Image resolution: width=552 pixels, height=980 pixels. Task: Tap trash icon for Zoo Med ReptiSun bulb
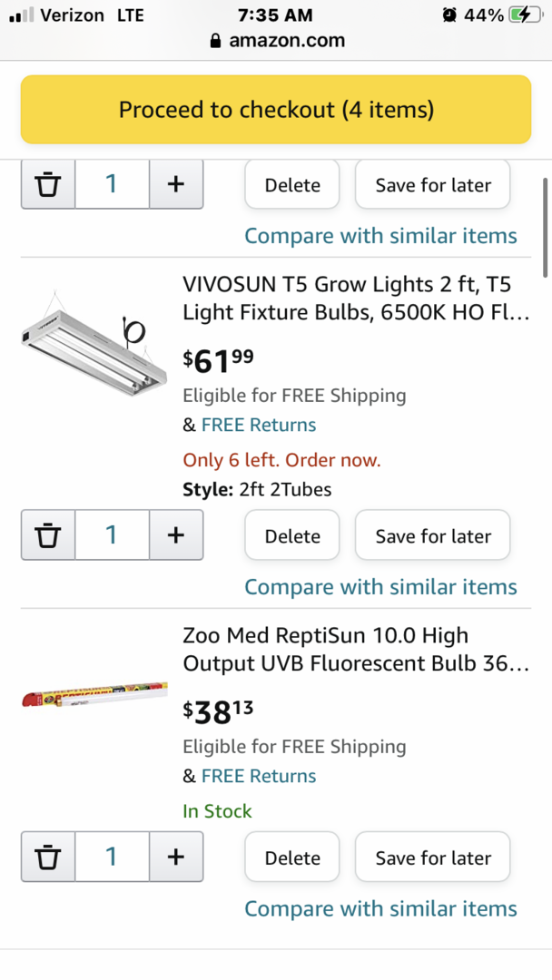(48, 857)
